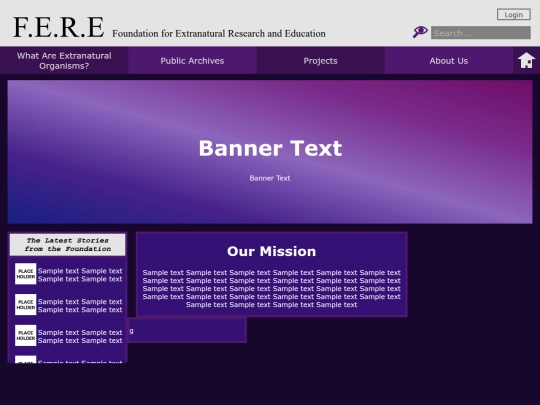Go home via the house icon
Image resolution: width=540 pixels, height=405 pixels.
point(526,60)
